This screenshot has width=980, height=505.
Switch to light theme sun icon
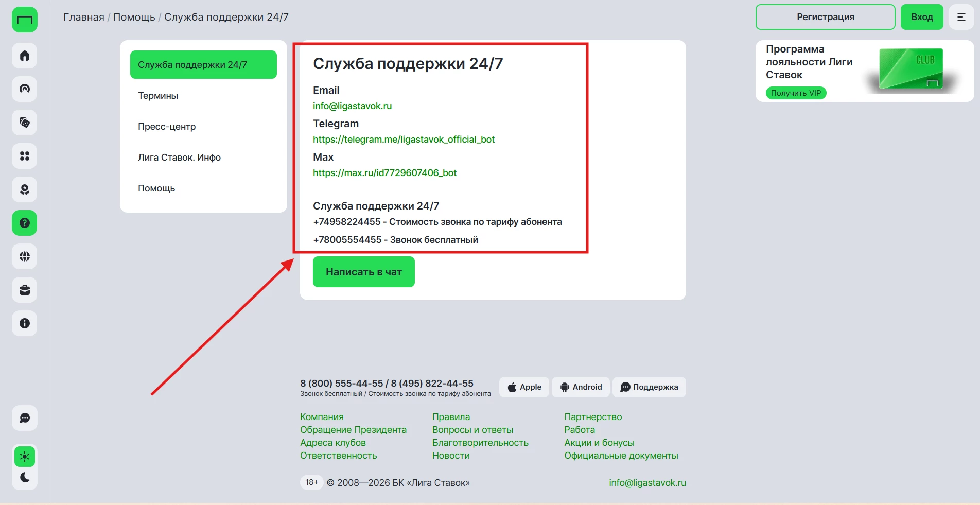[x=25, y=457]
